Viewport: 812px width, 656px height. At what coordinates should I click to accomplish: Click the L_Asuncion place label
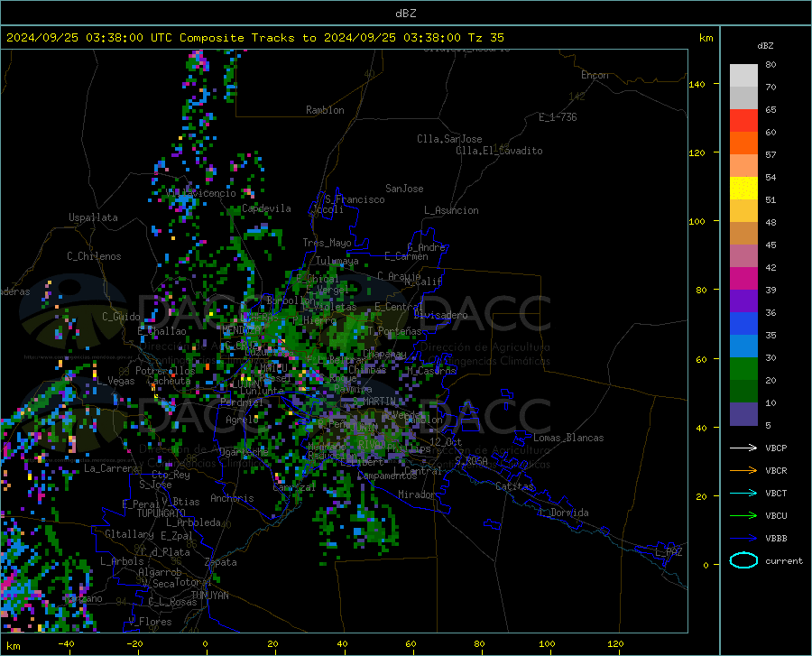click(451, 210)
